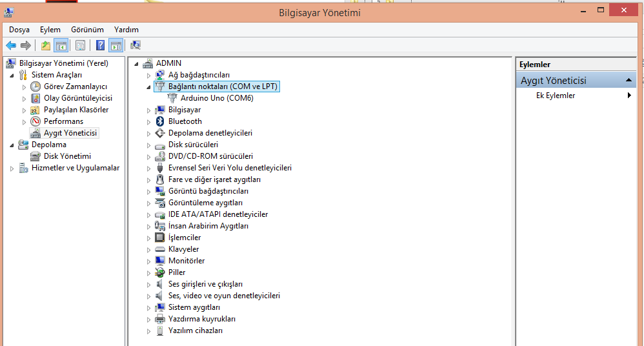Screen dimensions: 644x346
Task: Click Ek Eylemler in actions pane
Action: click(556, 96)
